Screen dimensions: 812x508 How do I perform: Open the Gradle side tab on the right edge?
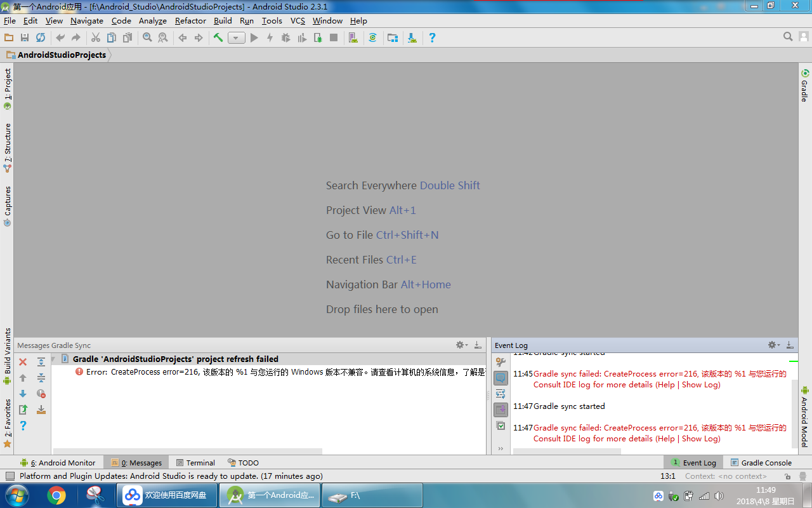point(804,86)
